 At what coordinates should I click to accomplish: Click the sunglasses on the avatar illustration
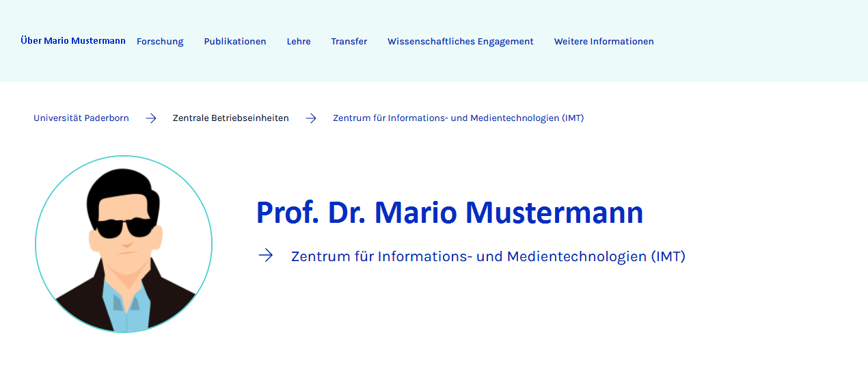(124, 228)
